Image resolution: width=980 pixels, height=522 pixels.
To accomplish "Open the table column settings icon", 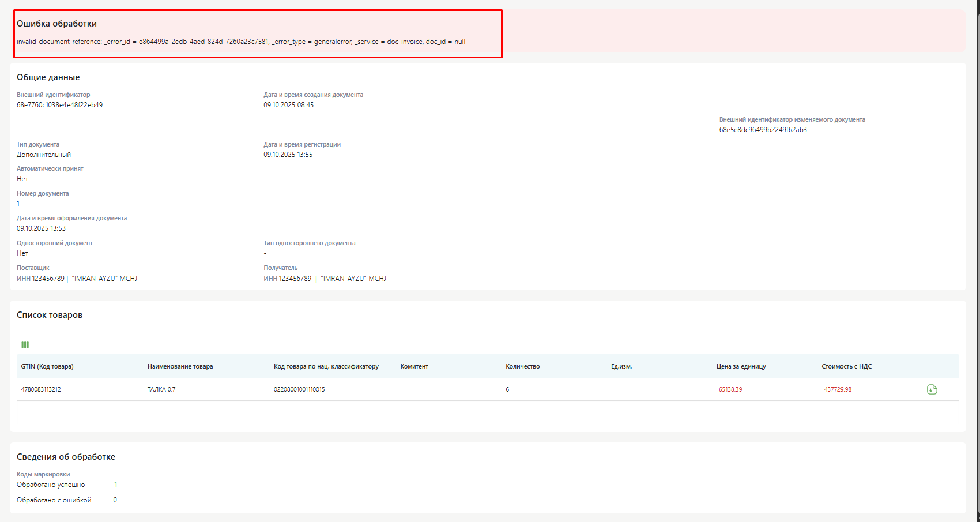I will click(x=25, y=345).
